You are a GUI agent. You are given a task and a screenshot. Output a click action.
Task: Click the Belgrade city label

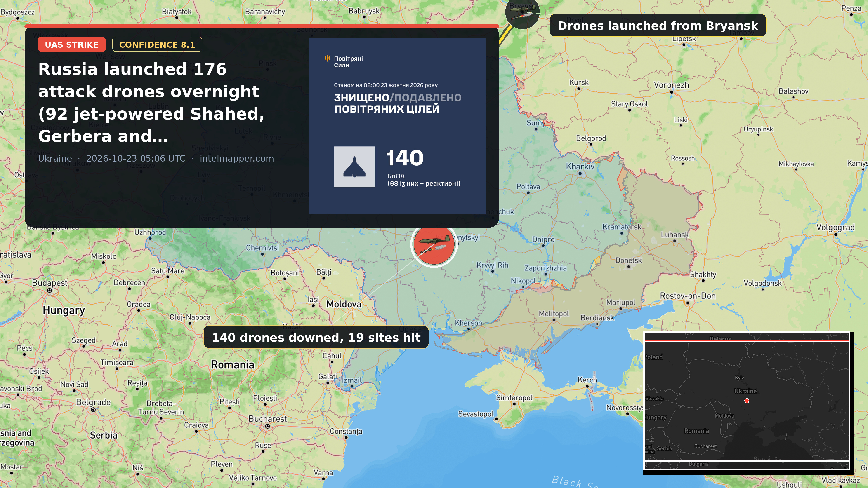(93, 402)
